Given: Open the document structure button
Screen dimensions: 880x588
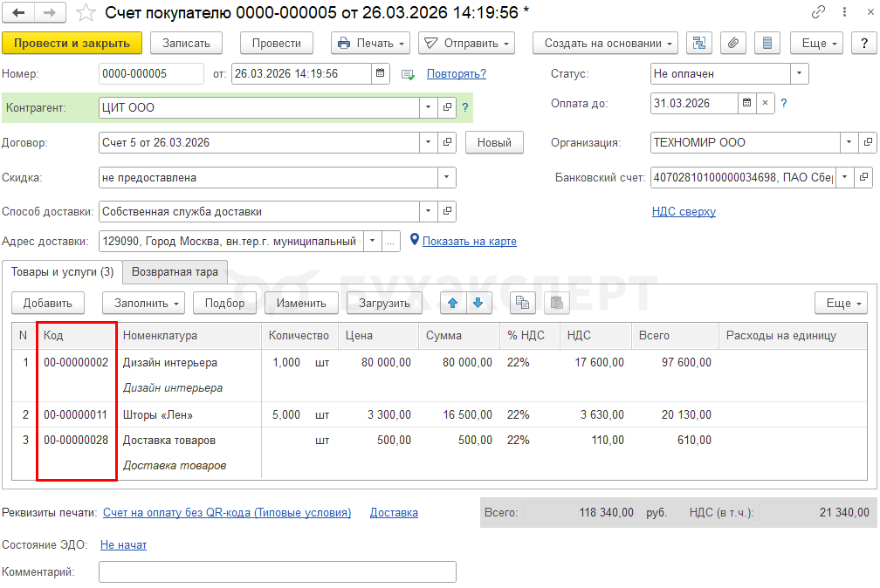Looking at the screenshot, I should click(699, 43).
